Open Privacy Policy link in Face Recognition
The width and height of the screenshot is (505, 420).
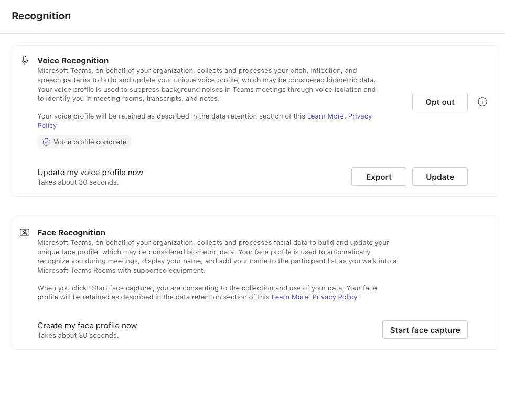coord(335,297)
